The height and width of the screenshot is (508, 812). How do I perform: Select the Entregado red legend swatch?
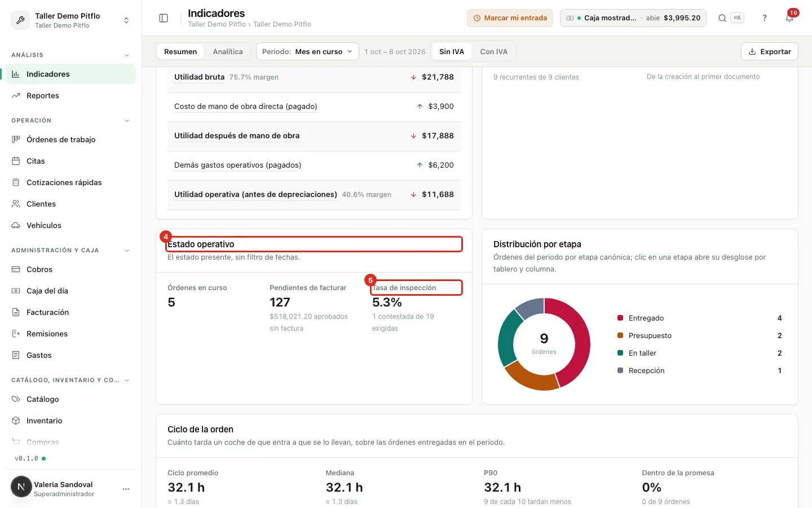point(620,318)
